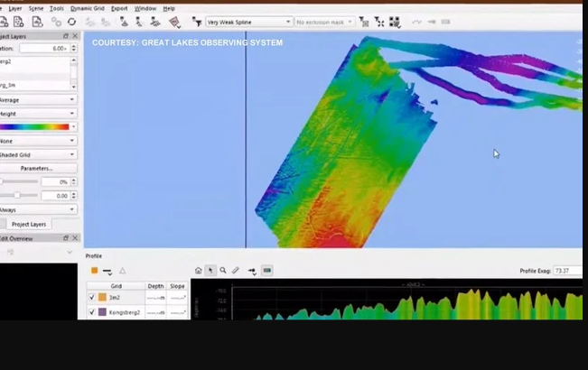Close the Project Layers panel

pyautogui.click(x=75, y=36)
